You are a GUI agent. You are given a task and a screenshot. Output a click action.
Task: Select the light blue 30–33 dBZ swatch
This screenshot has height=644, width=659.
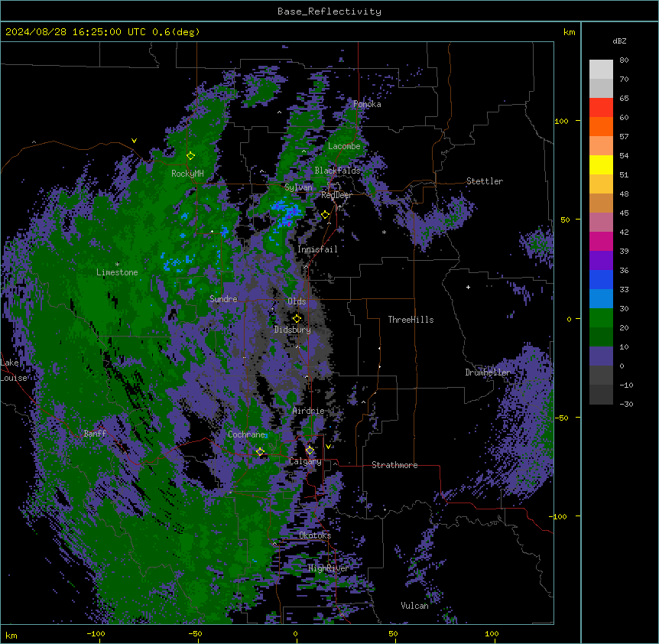click(x=601, y=298)
